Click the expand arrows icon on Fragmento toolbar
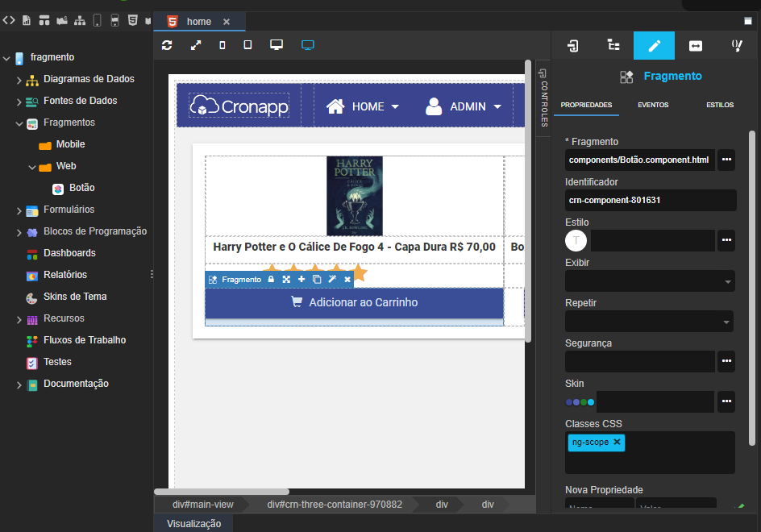Screen dimensions: 761x532 point(286,279)
